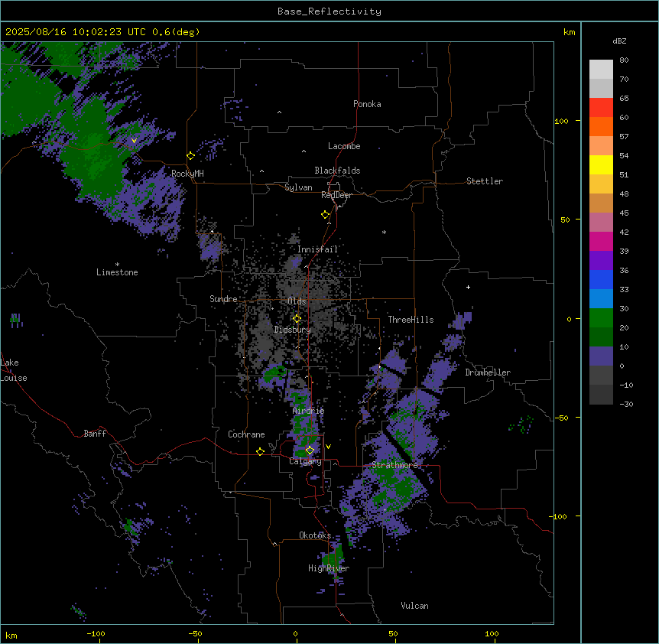This screenshot has width=659, height=644.
Task: Pick the light gray 70-80 dBZ swatch
Action: pyautogui.click(x=601, y=69)
